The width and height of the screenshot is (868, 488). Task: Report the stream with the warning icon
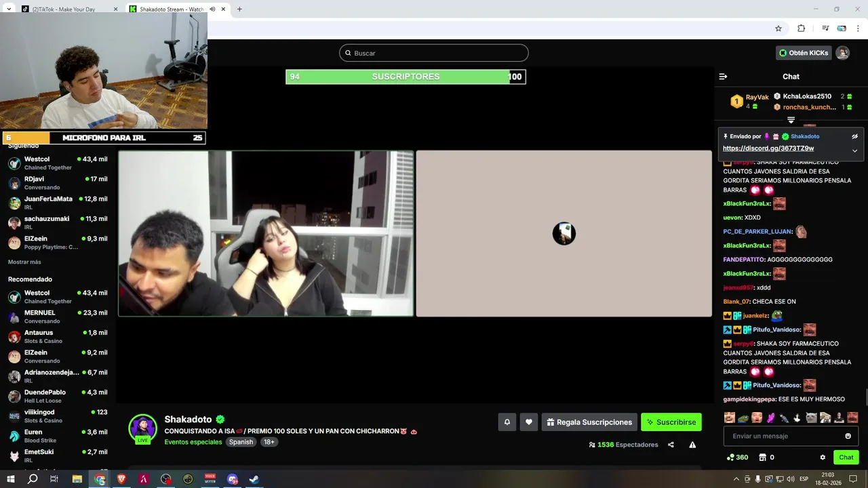[x=692, y=445]
